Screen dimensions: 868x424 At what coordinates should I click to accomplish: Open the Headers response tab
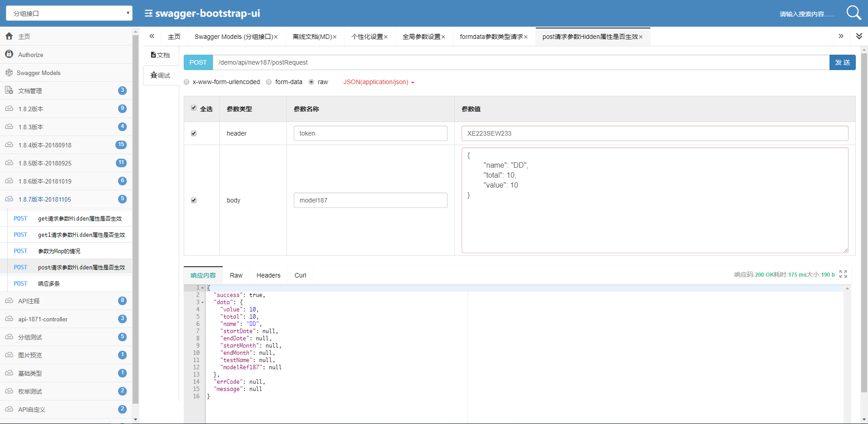click(x=268, y=275)
